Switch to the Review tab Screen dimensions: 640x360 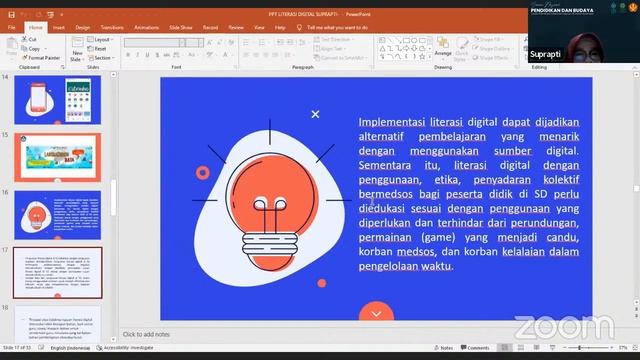pos(236,28)
